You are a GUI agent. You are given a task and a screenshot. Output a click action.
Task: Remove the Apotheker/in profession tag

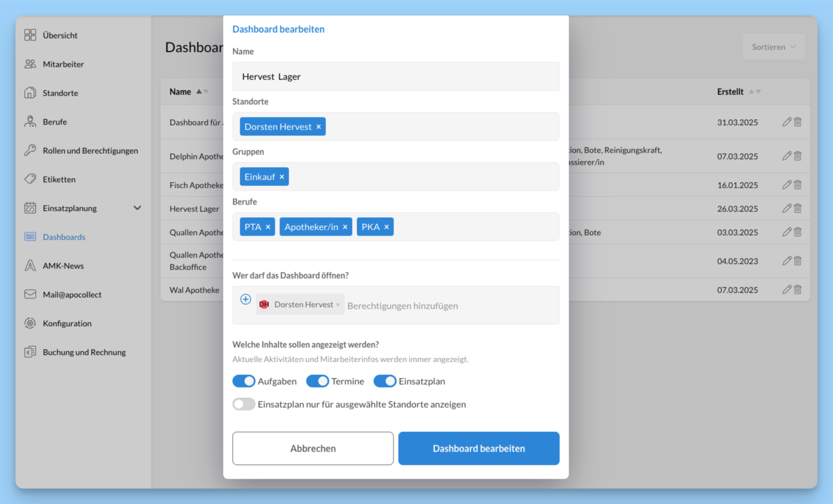[x=345, y=227]
